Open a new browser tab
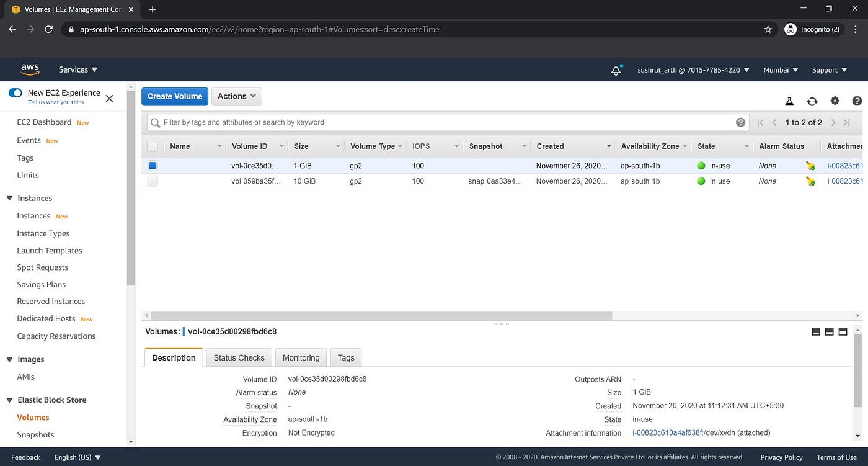 153,9
